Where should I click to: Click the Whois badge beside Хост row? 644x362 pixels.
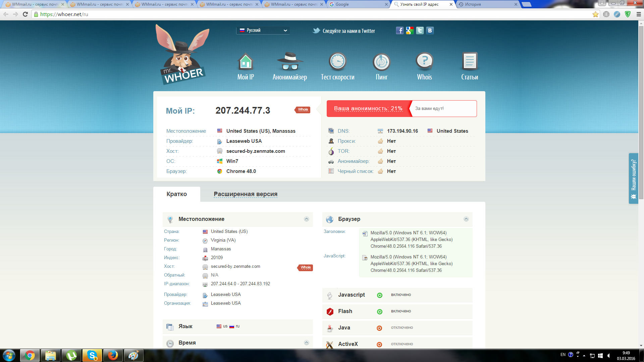pos(305,267)
